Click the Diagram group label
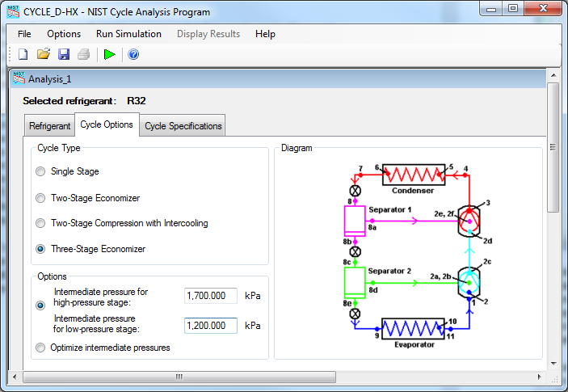The image size is (568, 392). 297,148
